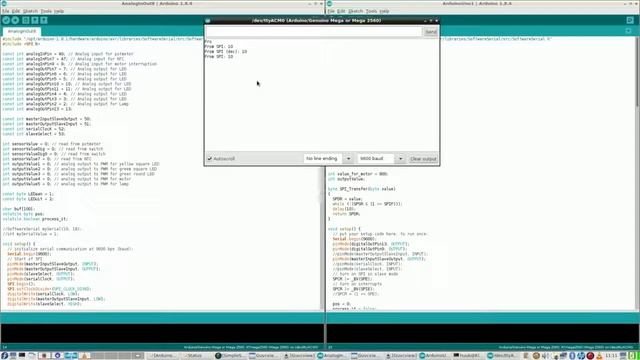Click Verify icon in AnalogInOut8 window toolbar

[x=6, y=20]
